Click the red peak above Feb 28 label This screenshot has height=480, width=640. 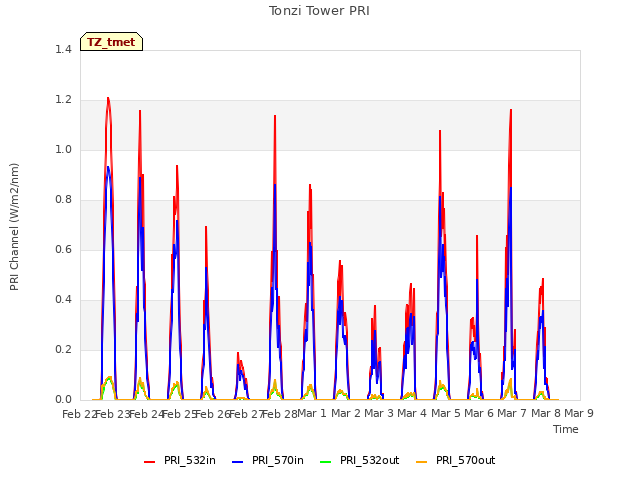275,116
